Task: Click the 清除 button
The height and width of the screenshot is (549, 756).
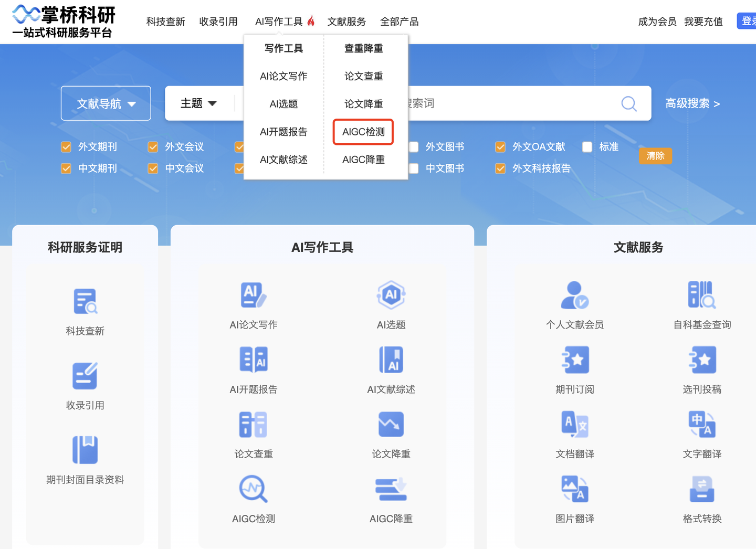Action: pyautogui.click(x=655, y=156)
